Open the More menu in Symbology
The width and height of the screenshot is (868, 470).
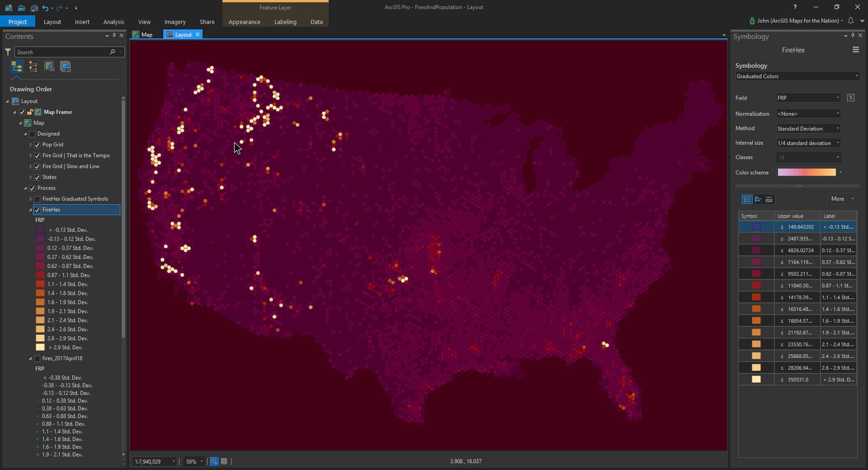[x=842, y=199]
